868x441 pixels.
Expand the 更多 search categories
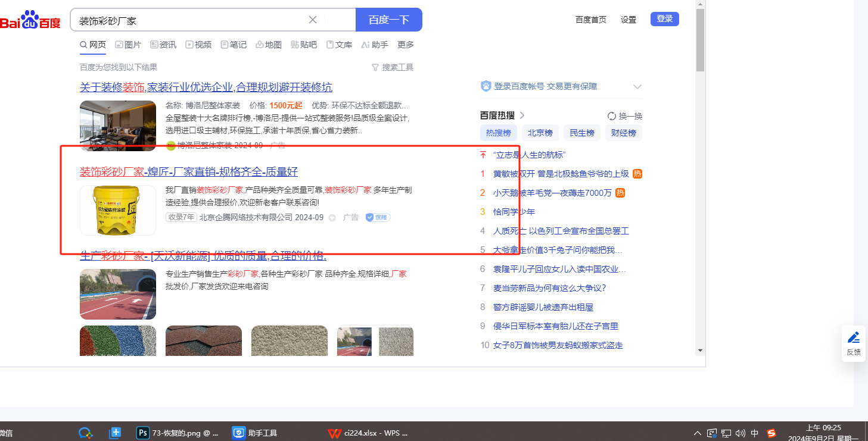click(x=406, y=45)
